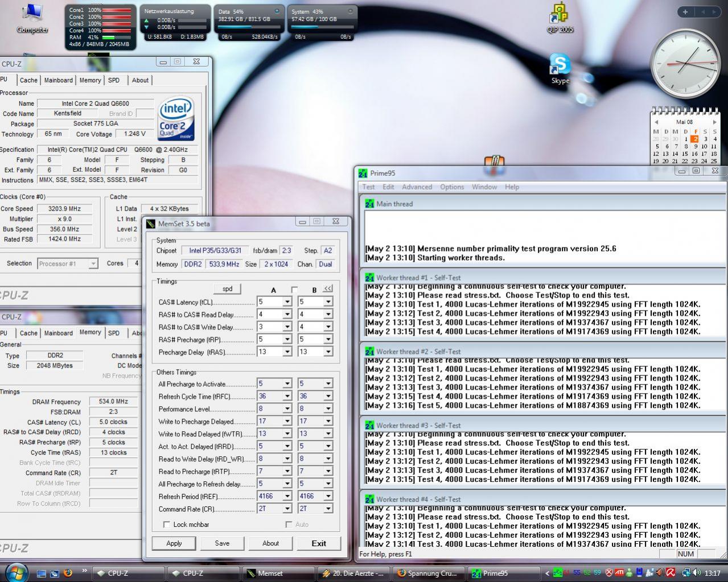The width and height of the screenshot is (728, 582).
Task: Click taskbar clock showing 13:17
Action: click(x=712, y=573)
